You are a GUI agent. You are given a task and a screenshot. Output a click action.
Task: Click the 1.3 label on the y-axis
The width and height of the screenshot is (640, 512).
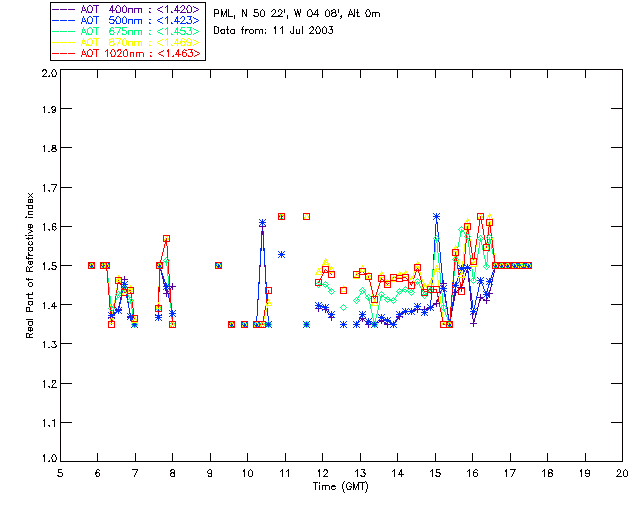[x=49, y=344]
